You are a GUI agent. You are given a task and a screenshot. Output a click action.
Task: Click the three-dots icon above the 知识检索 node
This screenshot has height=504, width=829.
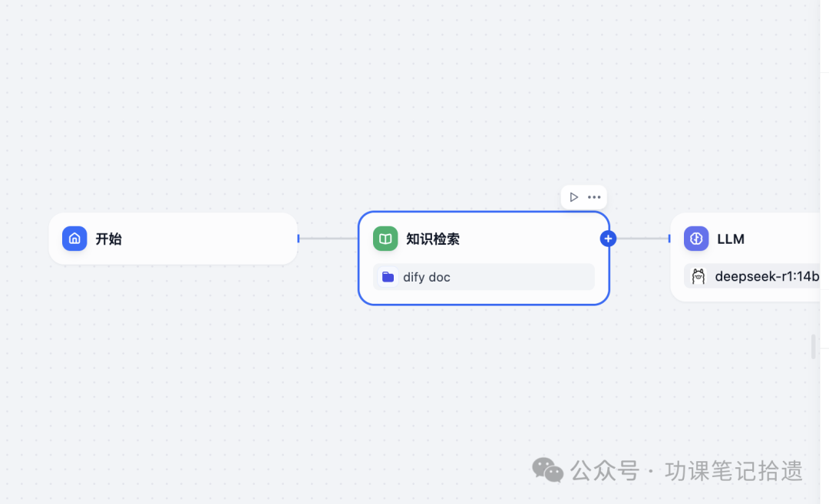594,196
